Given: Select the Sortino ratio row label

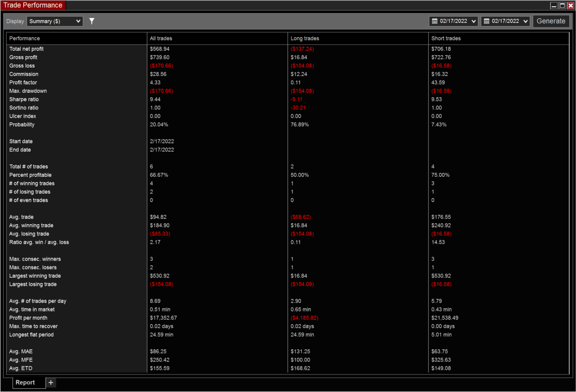Looking at the screenshot, I should 24,108.
